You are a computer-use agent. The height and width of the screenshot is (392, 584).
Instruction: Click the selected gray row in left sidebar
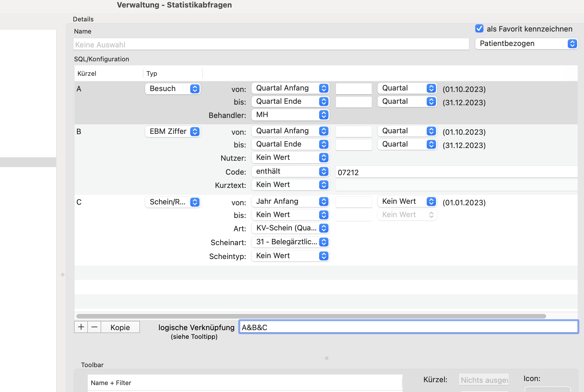coord(28,162)
